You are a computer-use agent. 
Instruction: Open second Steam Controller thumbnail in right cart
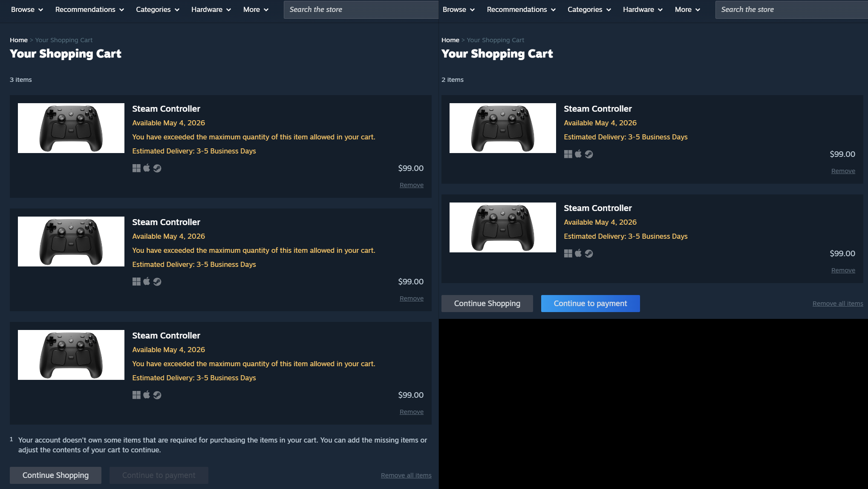coord(503,227)
